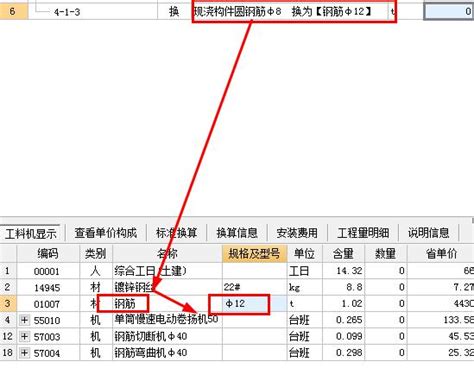This screenshot has width=474, height=374.
Task: Select code cell 01007
Action: point(48,304)
